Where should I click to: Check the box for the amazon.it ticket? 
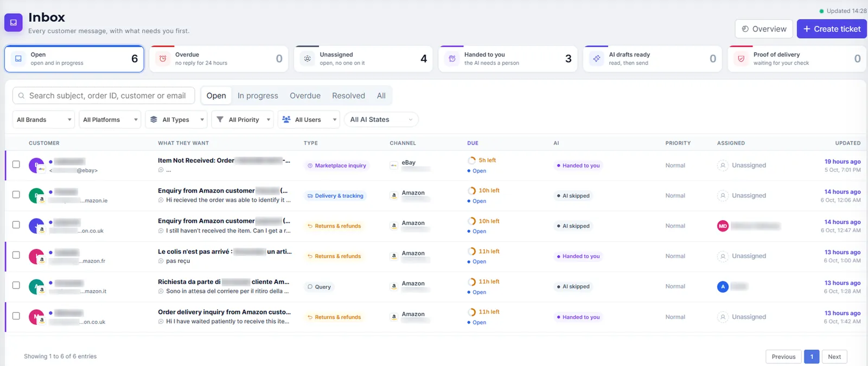point(16,285)
